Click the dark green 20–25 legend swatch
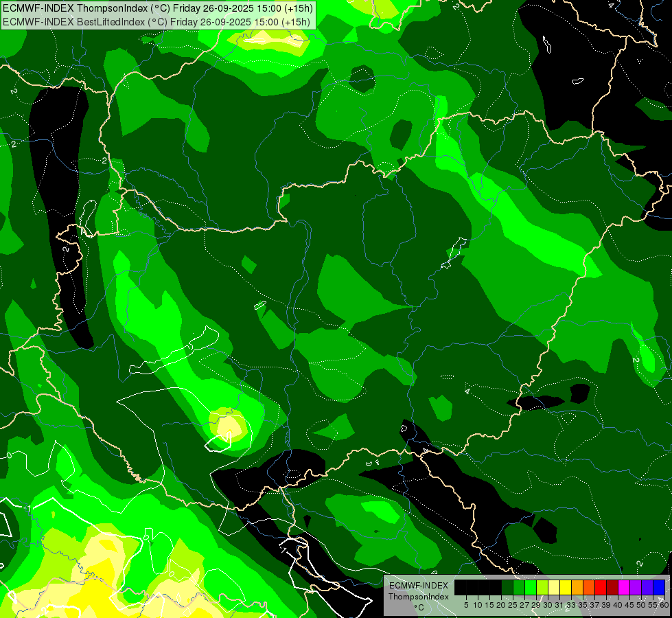This screenshot has width=672, height=618. pyautogui.click(x=507, y=587)
